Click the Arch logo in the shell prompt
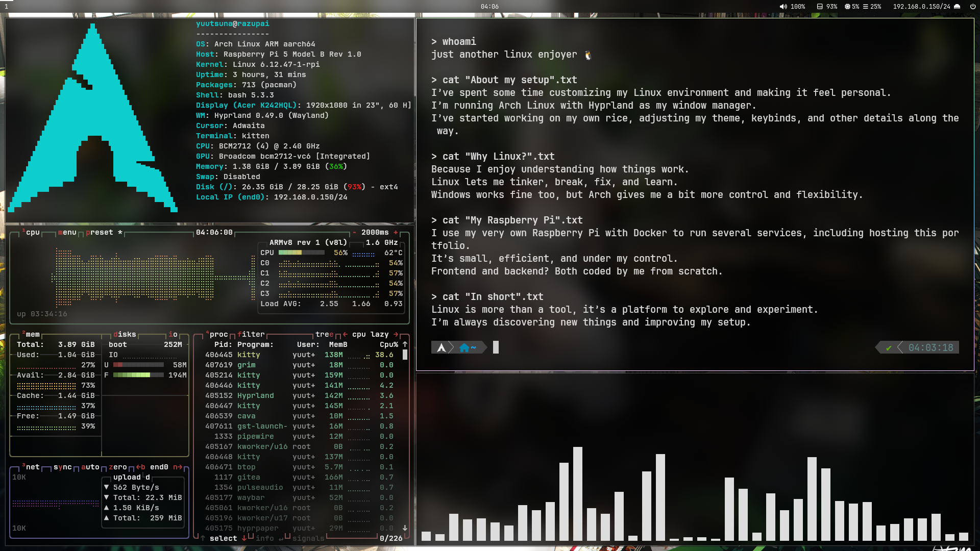The height and width of the screenshot is (551, 980). click(x=441, y=348)
